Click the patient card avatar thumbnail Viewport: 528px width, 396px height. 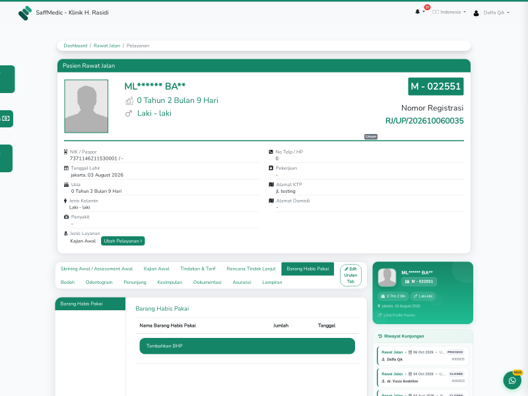tap(387, 277)
